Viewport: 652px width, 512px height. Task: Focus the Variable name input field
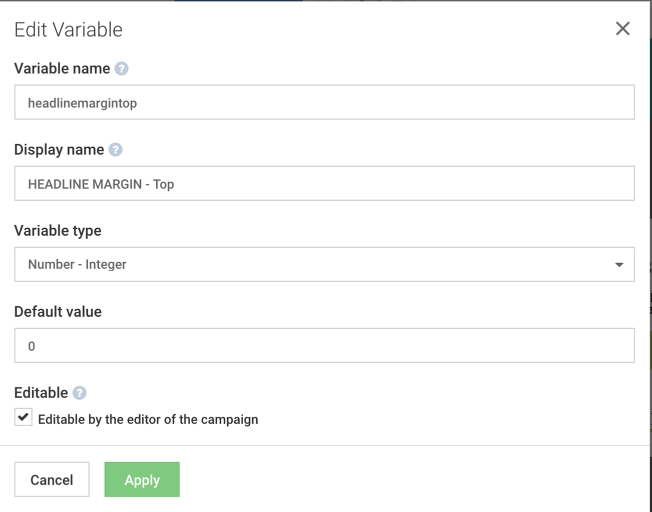point(324,102)
